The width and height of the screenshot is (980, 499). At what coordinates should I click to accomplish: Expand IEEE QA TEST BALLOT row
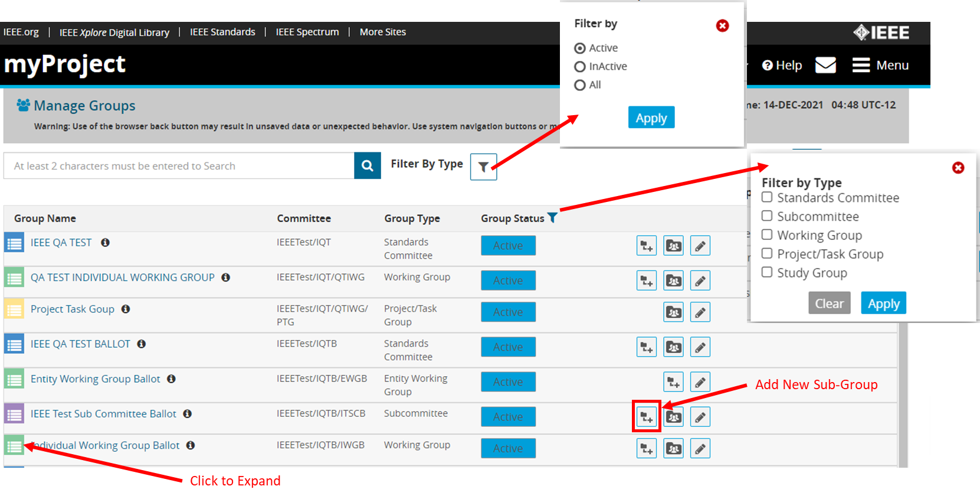(x=14, y=344)
